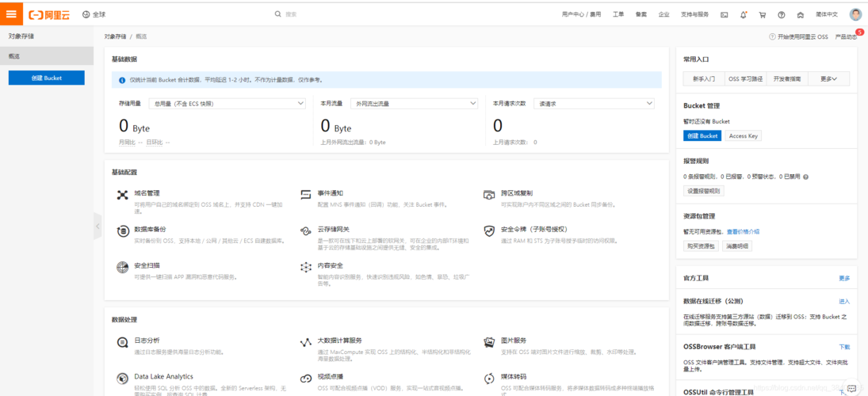868x396 pixels.
Task: Open the 产品动态 link
Action: coord(845,36)
